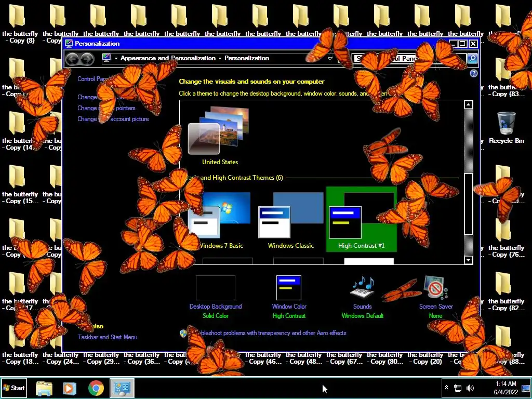Click the theme list scrollbar thumb

point(468,204)
